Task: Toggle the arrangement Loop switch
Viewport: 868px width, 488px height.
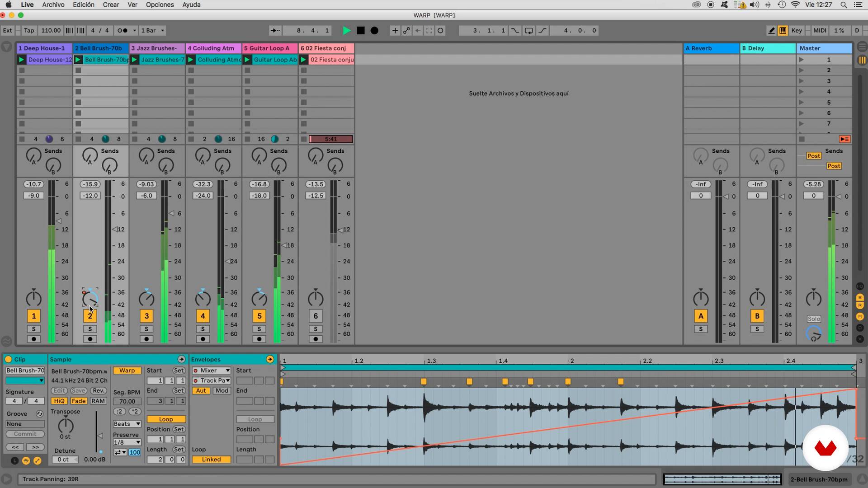Action: 528,30
